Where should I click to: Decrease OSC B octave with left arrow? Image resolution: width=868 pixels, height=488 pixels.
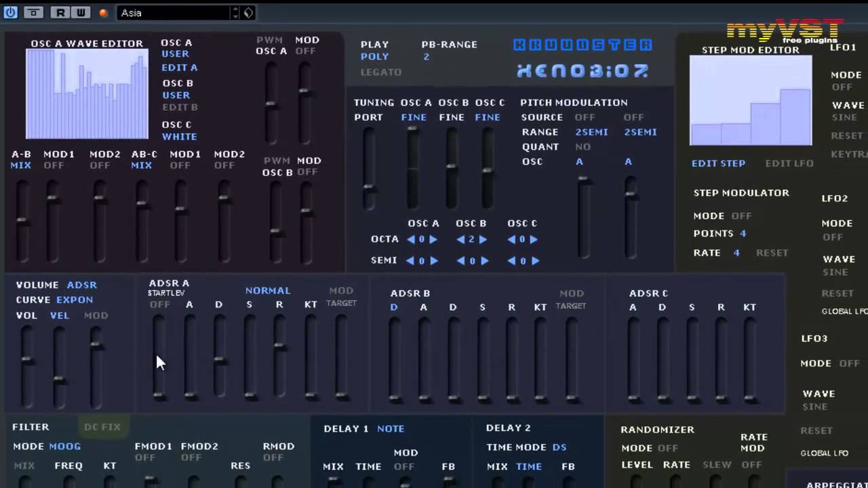pyautogui.click(x=460, y=239)
